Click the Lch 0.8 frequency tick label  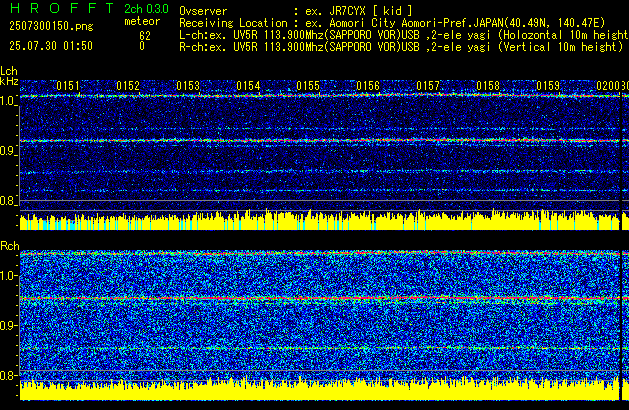pos(7,201)
